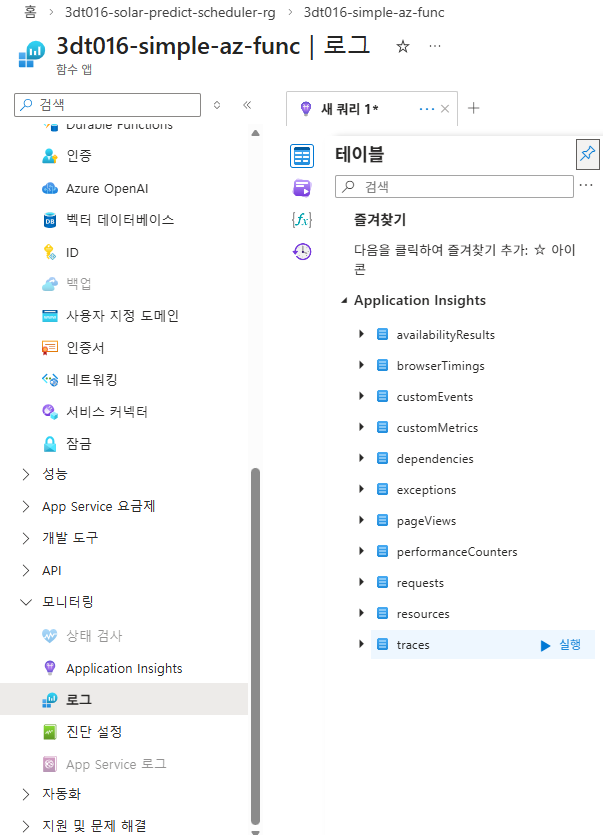Open the 새 쿼리 1 tab options menu
Screen dimensions: 603x835
tap(427, 109)
